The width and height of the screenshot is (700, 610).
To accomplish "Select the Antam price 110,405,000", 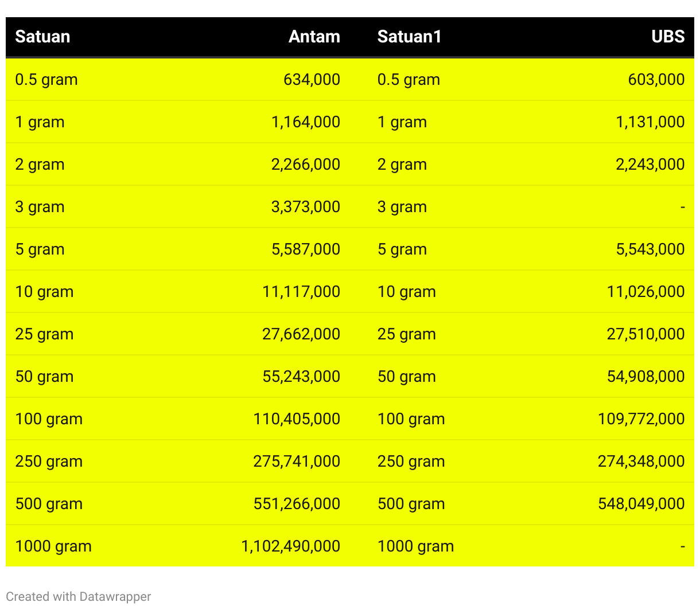I will 297,419.
